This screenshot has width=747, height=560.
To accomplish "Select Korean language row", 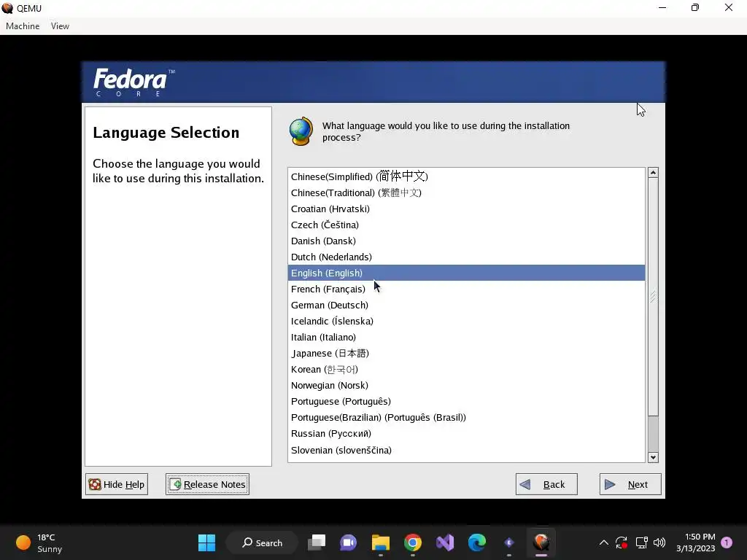I will [466, 370].
